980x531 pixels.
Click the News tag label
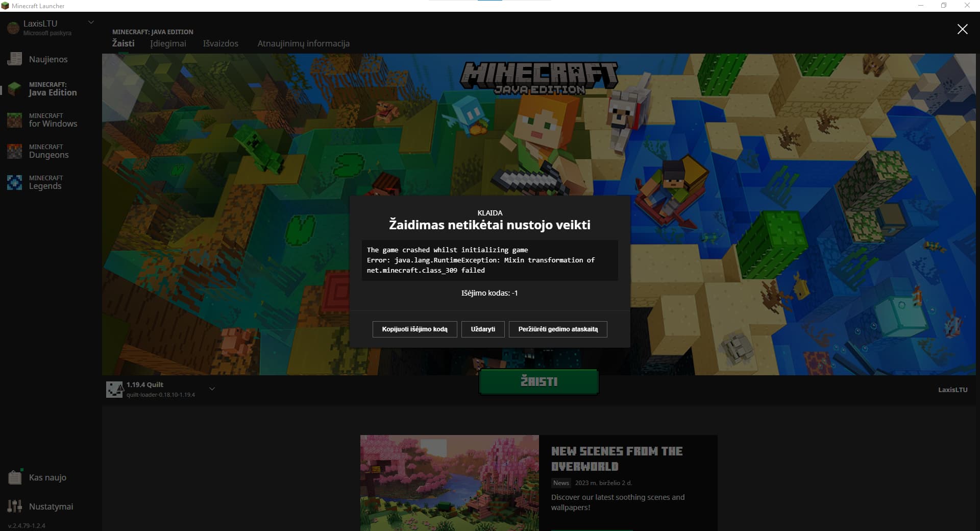click(x=561, y=483)
